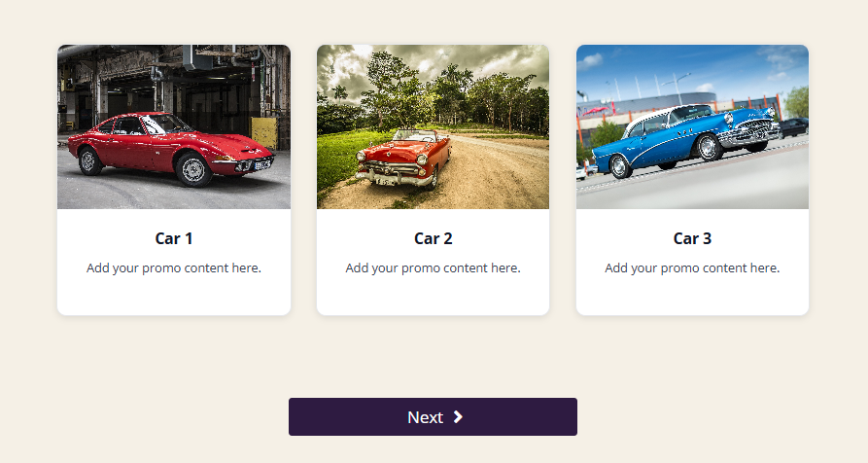Click promo content text under Car 3
The image size is (868, 463).
(692, 268)
